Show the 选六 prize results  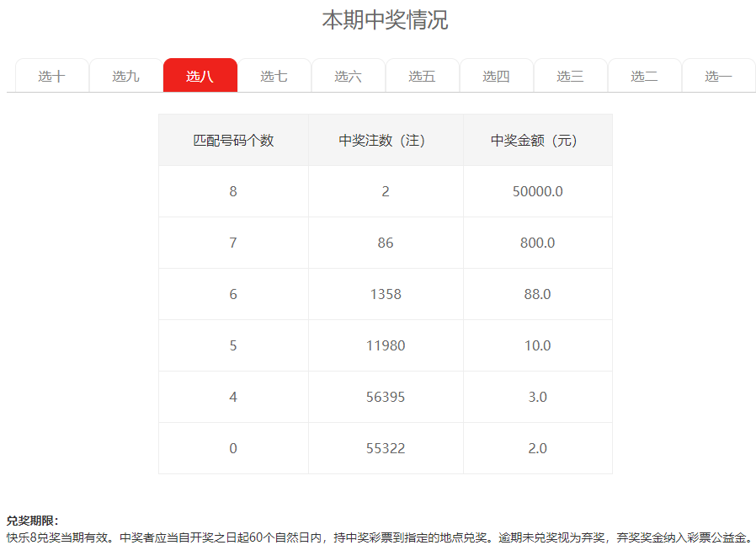click(349, 76)
